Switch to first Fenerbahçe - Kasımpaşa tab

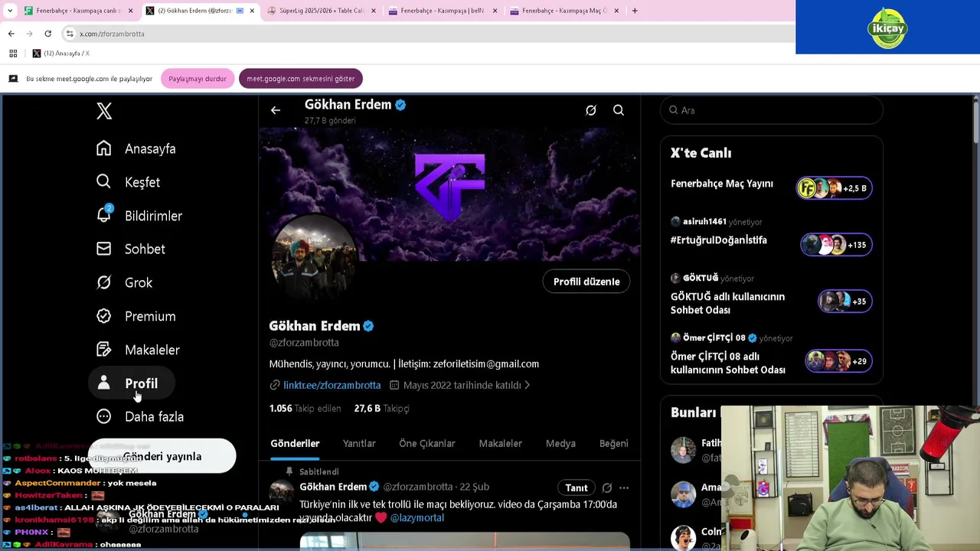coord(77,11)
